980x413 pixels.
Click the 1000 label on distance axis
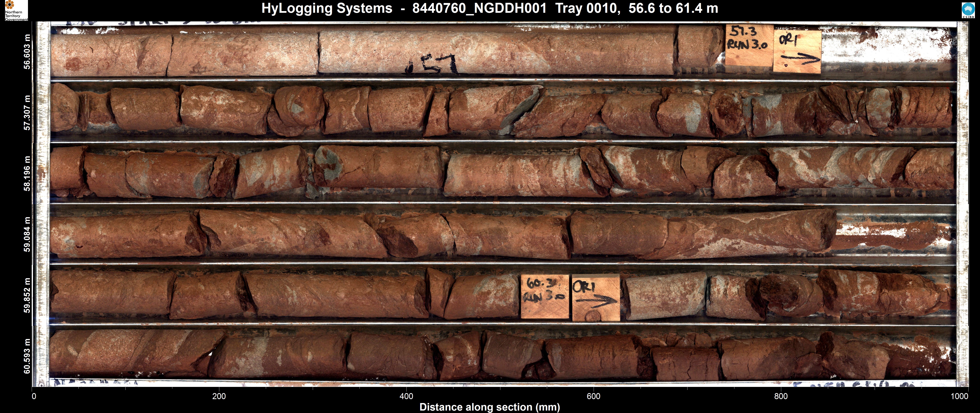coord(959,396)
